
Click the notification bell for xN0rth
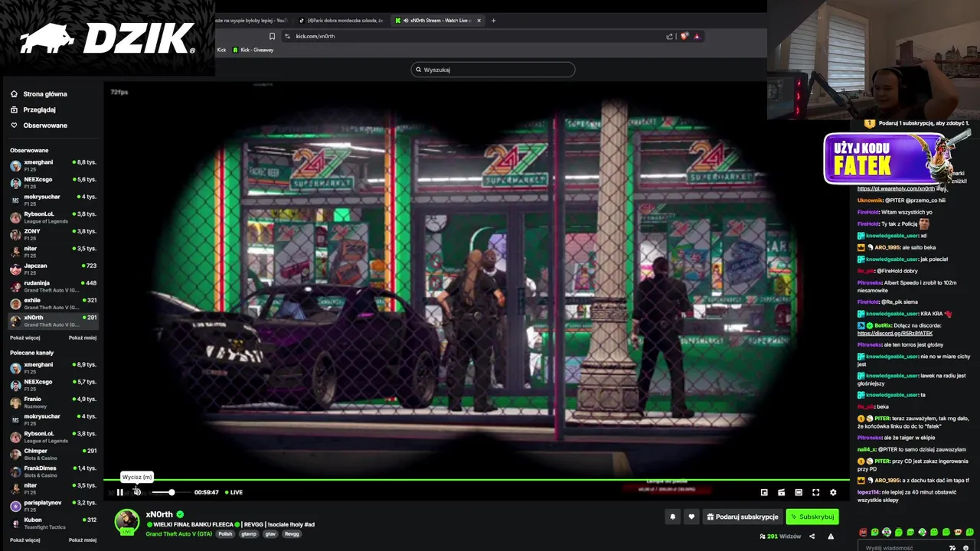(x=673, y=517)
